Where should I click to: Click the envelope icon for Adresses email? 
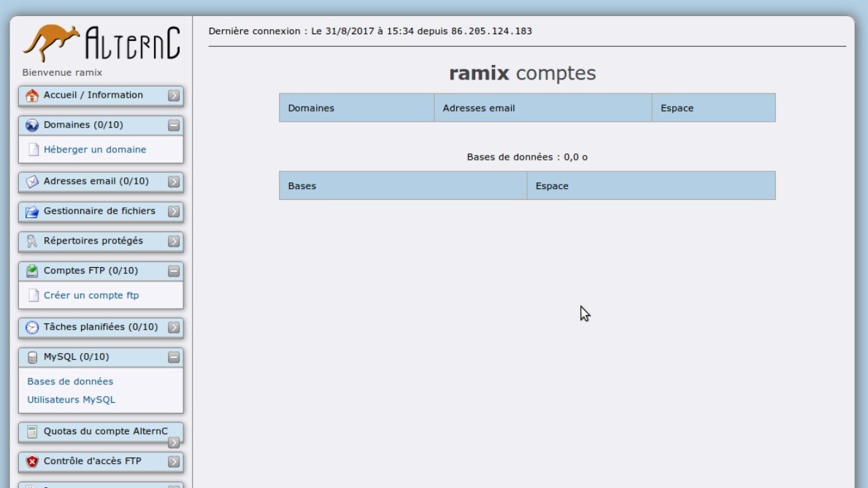pos(31,182)
